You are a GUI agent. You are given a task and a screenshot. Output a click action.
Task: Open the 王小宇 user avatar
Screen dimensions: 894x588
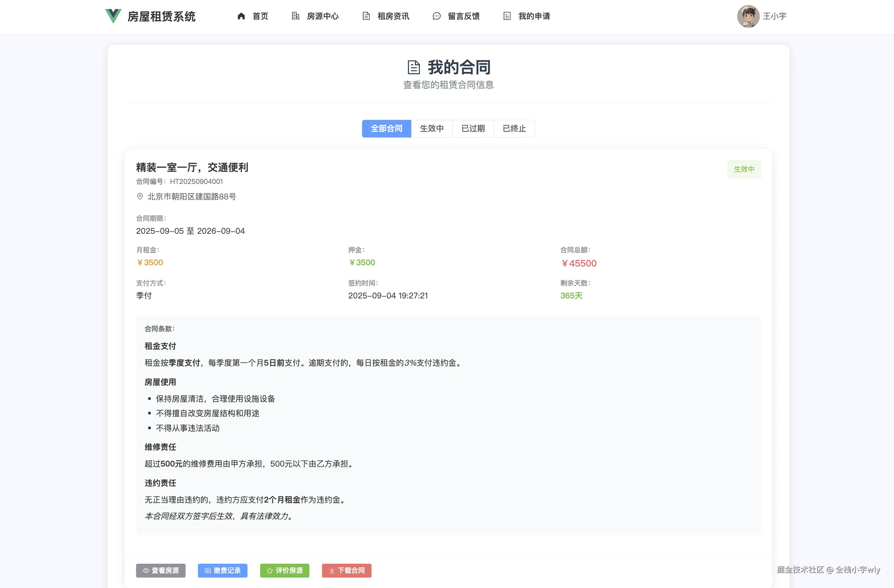tap(749, 16)
